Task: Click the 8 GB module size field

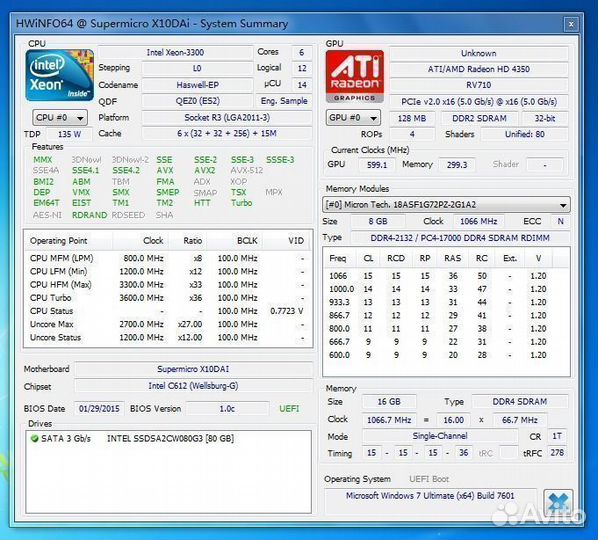Action: [x=378, y=221]
